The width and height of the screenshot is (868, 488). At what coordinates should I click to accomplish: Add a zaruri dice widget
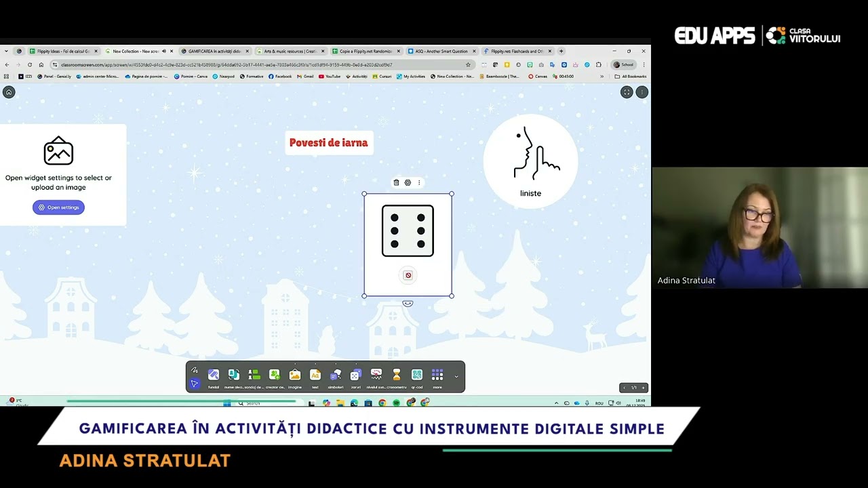coord(356,378)
